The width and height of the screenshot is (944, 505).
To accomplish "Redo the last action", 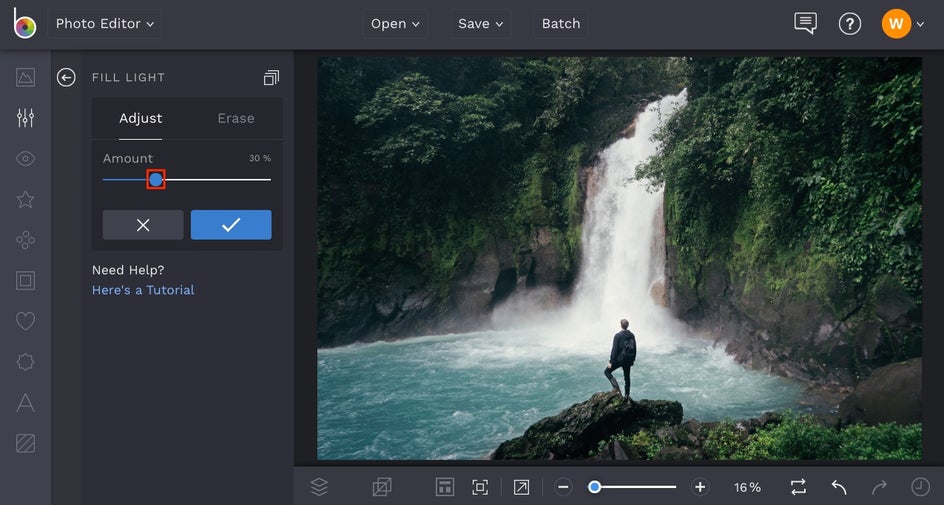I will [880, 486].
